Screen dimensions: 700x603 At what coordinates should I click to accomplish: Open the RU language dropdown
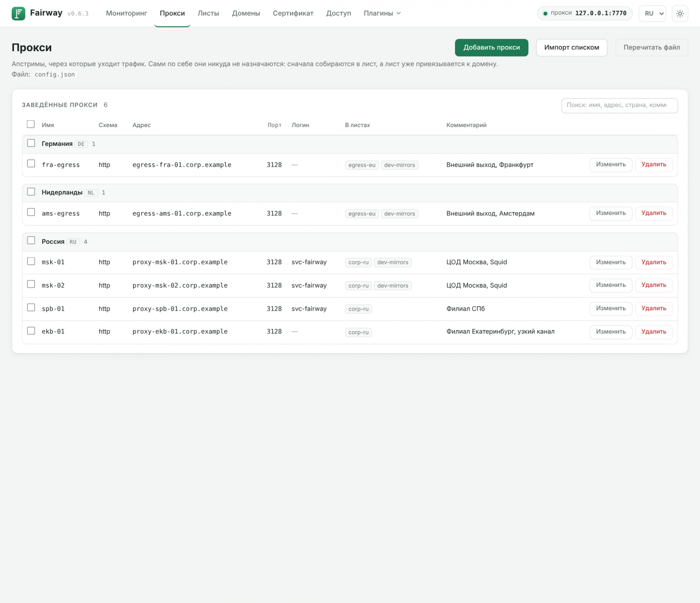click(x=652, y=13)
